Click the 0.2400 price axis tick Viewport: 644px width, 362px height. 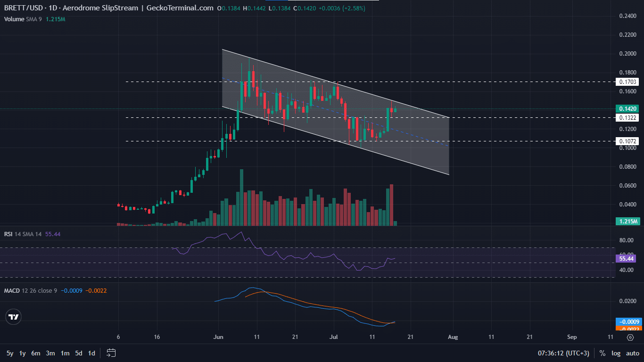point(627,16)
